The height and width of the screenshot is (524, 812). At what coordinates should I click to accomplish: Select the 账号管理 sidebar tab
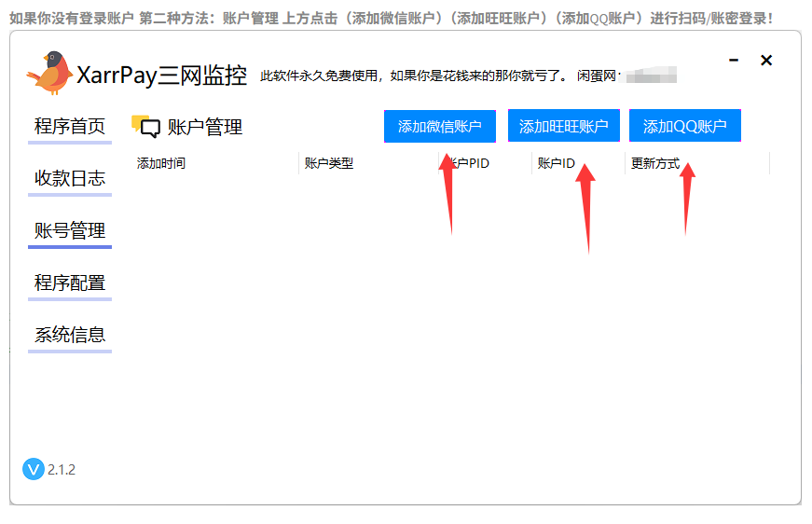tap(70, 231)
